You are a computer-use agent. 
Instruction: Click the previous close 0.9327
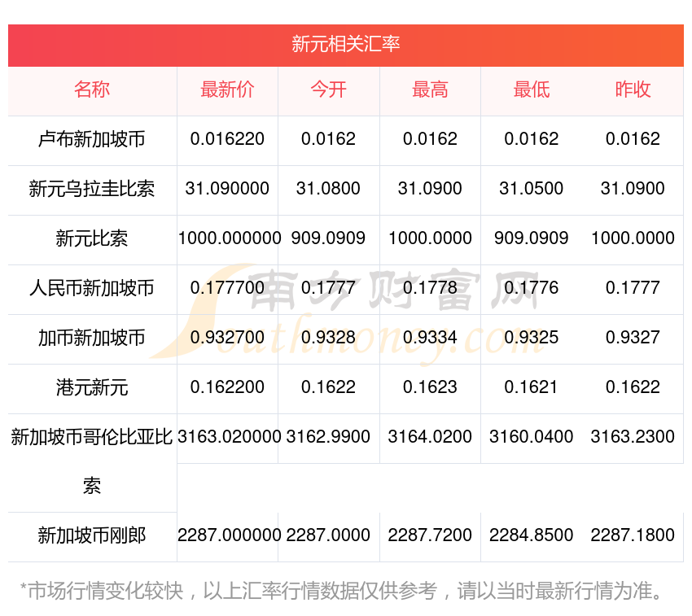(x=633, y=338)
